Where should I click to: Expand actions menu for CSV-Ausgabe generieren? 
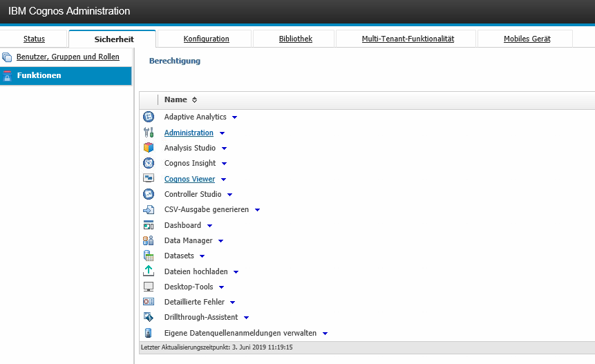pos(257,210)
